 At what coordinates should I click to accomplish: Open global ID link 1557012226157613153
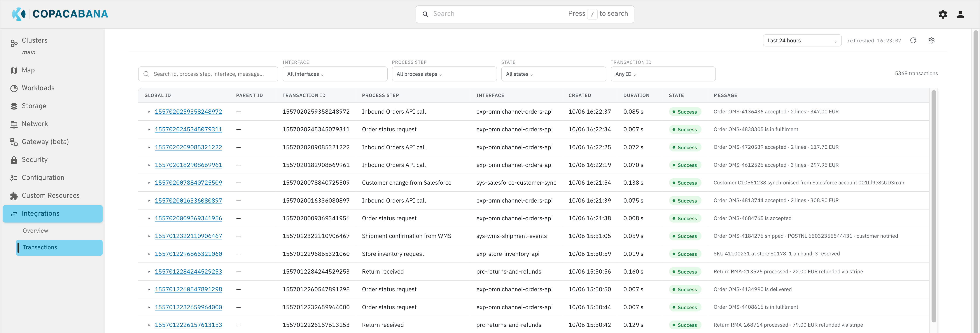[188, 325]
